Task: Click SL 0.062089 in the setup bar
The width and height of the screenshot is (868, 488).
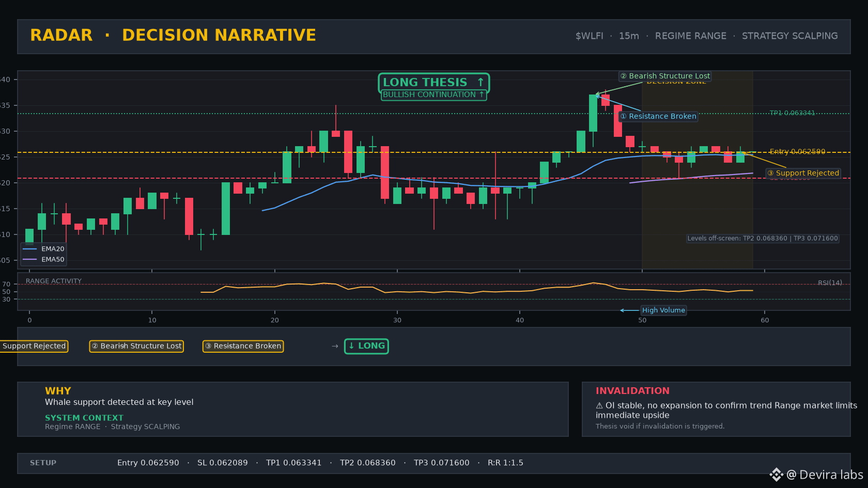Action: tap(223, 463)
